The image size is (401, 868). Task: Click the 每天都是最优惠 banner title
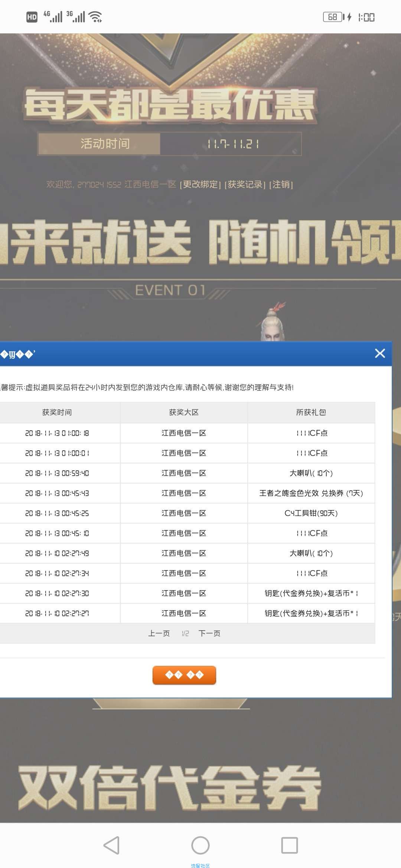click(170, 105)
